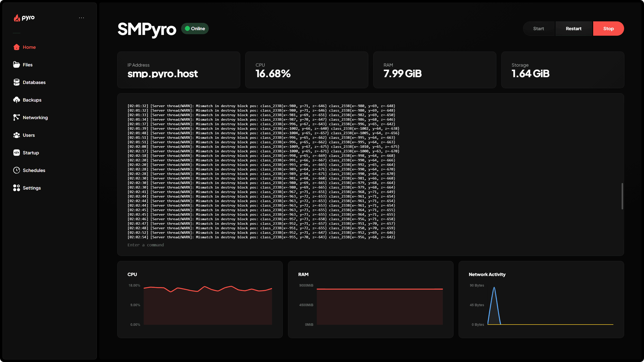Screen dimensions: 644x362
Task: Click the Databases stack icon
Action: coord(17,82)
